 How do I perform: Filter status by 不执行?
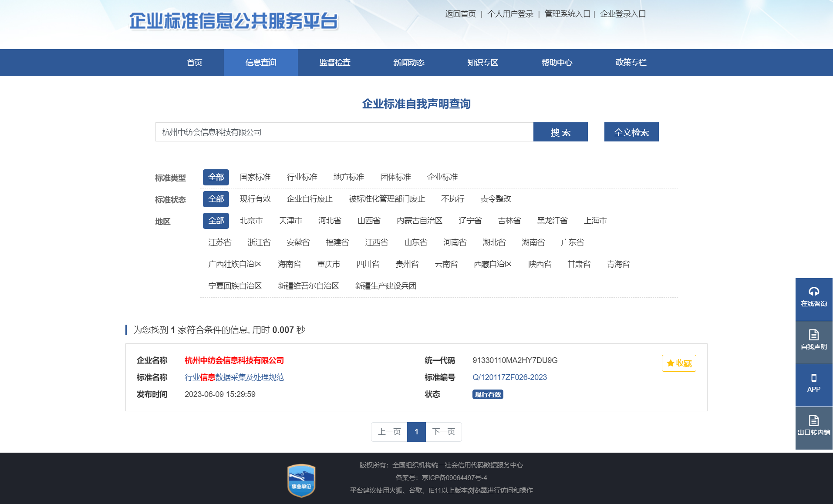coord(452,199)
